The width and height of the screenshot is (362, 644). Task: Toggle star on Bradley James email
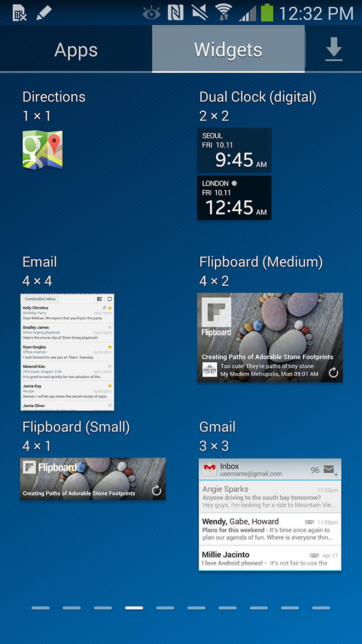click(109, 328)
